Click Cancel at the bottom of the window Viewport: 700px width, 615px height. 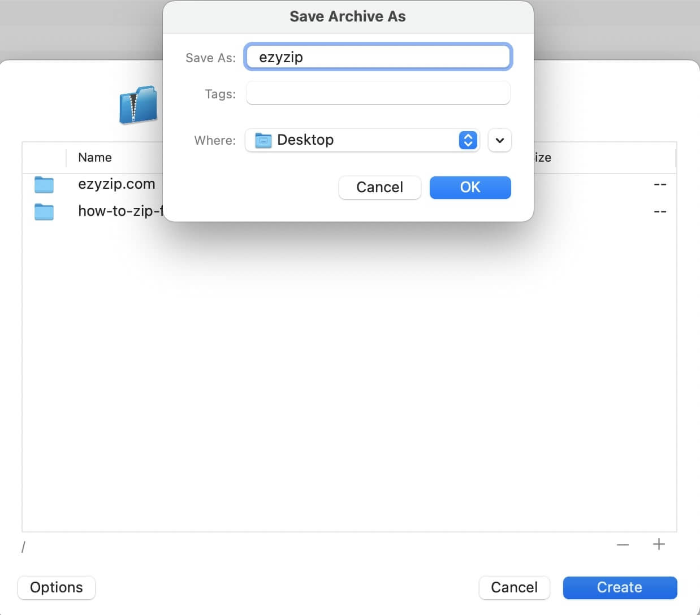pyautogui.click(x=514, y=587)
